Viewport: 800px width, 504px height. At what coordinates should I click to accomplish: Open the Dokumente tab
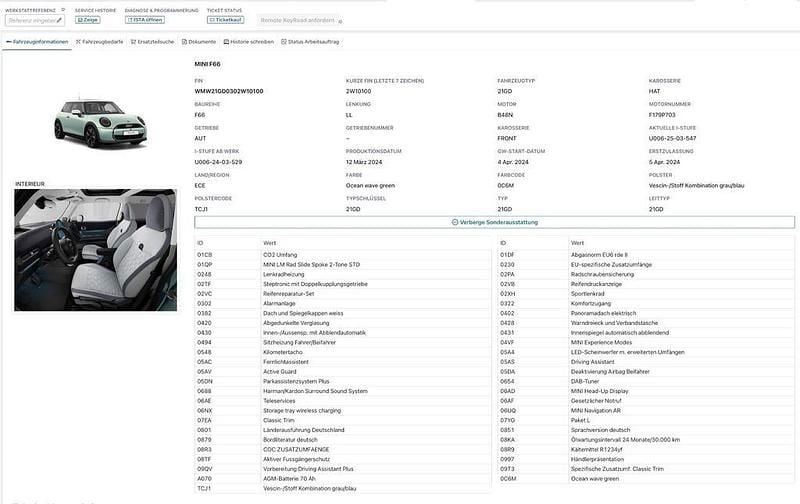[x=200, y=42]
